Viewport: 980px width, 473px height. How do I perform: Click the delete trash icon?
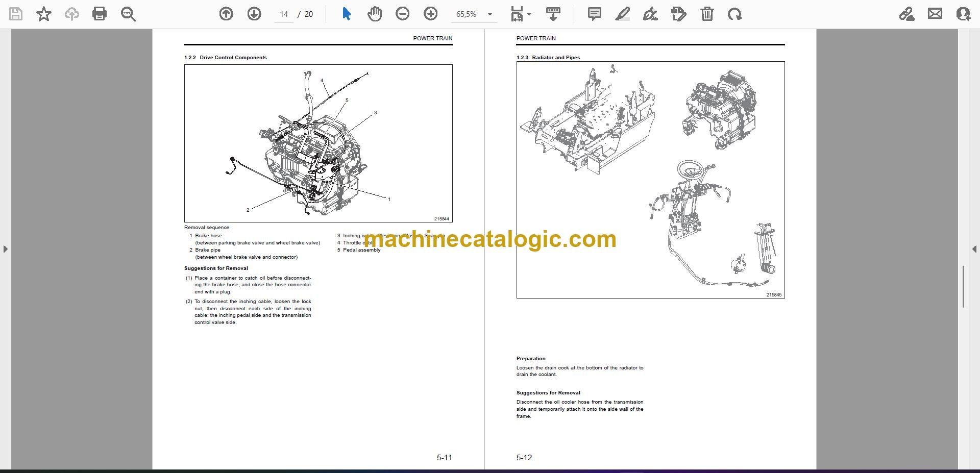(707, 14)
